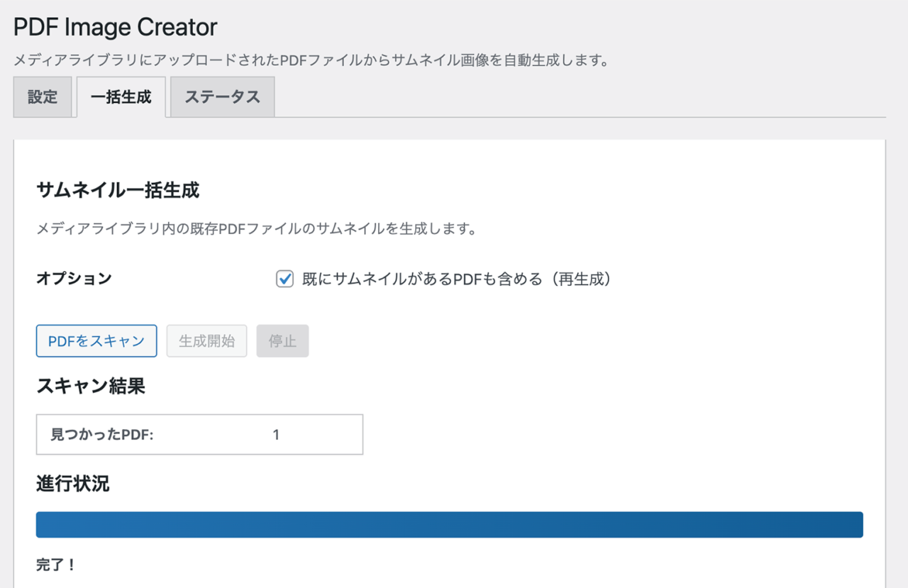Select the 一括生成 tab

121,96
